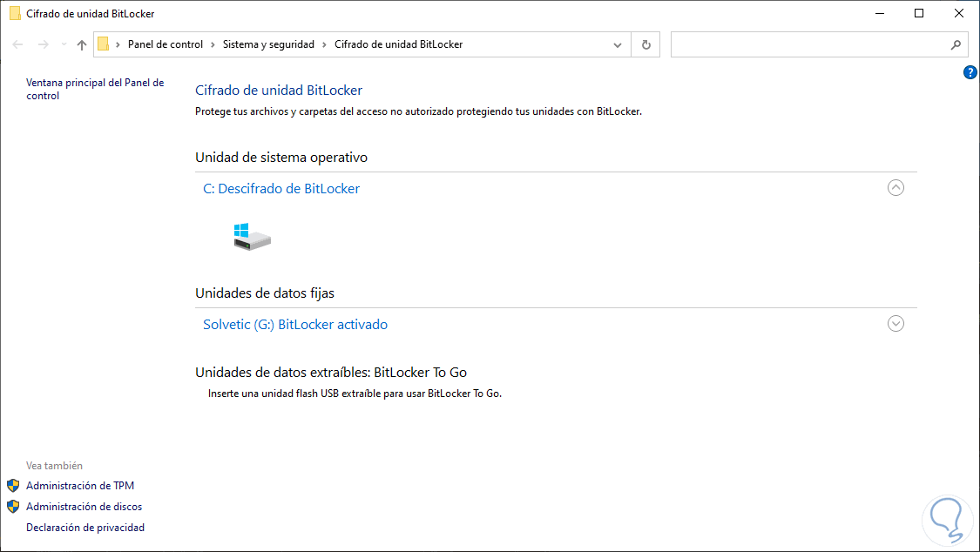
Task: Click C: Descifrado de BitLocker link
Action: 281,189
